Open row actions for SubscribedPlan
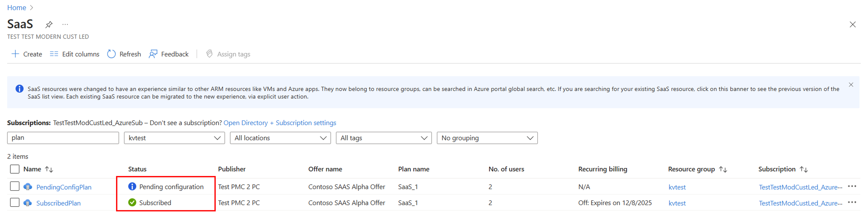The height and width of the screenshot is (216, 868). (852, 202)
